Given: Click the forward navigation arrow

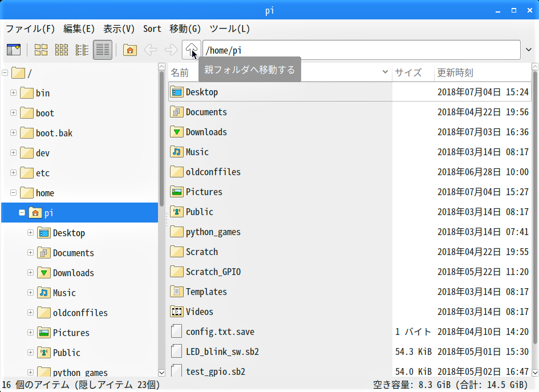Looking at the screenshot, I should click(x=171, y=50).
